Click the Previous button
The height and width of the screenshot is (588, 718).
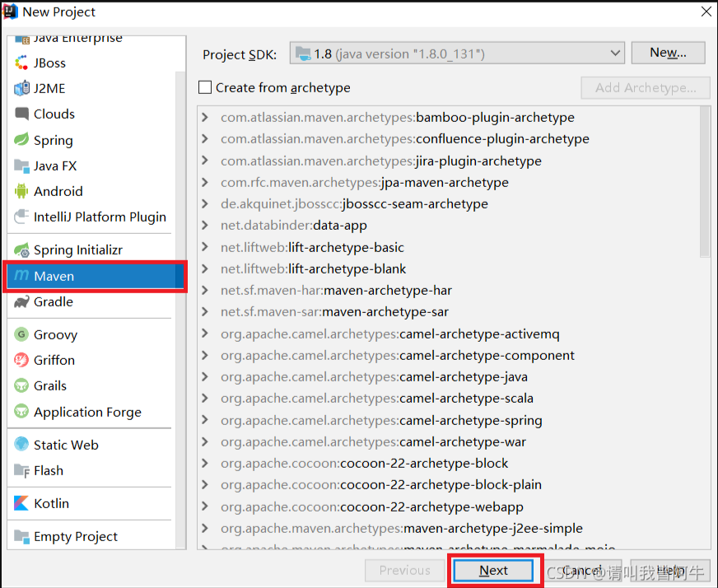coord(404,571)
